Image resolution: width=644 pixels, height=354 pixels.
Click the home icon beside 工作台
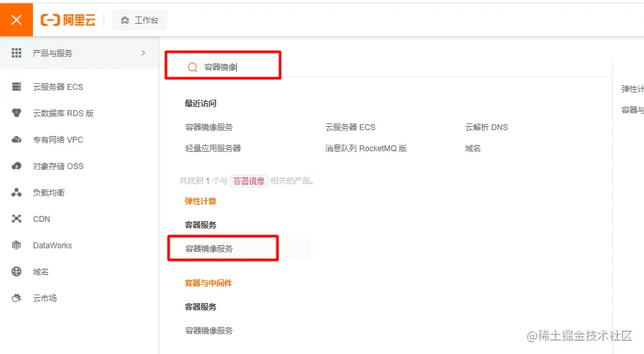125,20
